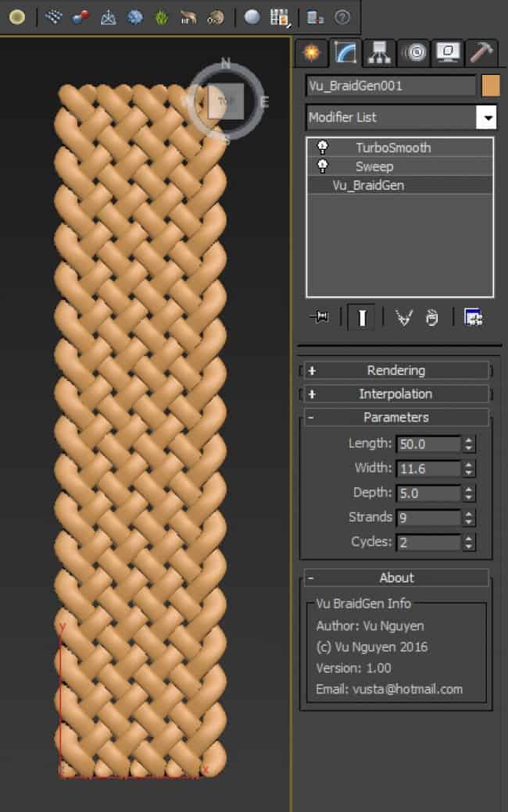
Task: Toggle Show End Result button
Action: coord(361,317)
